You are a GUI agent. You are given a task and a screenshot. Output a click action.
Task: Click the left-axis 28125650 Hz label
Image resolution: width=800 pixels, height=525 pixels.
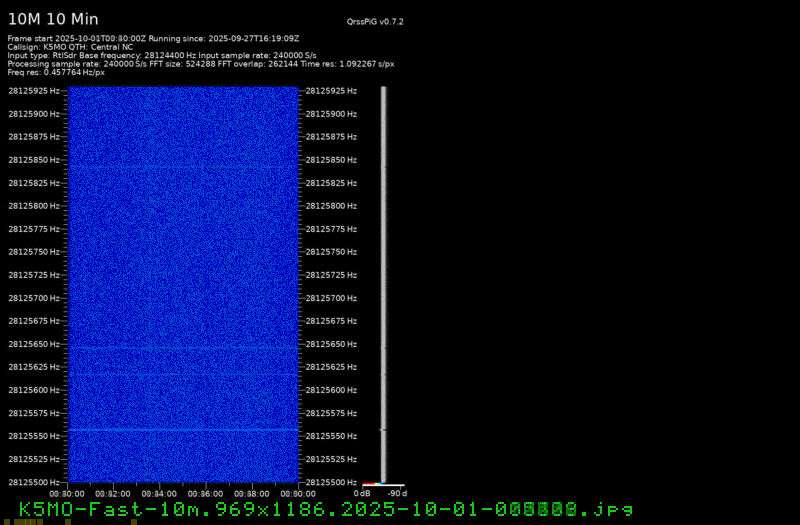pos(33,344)
